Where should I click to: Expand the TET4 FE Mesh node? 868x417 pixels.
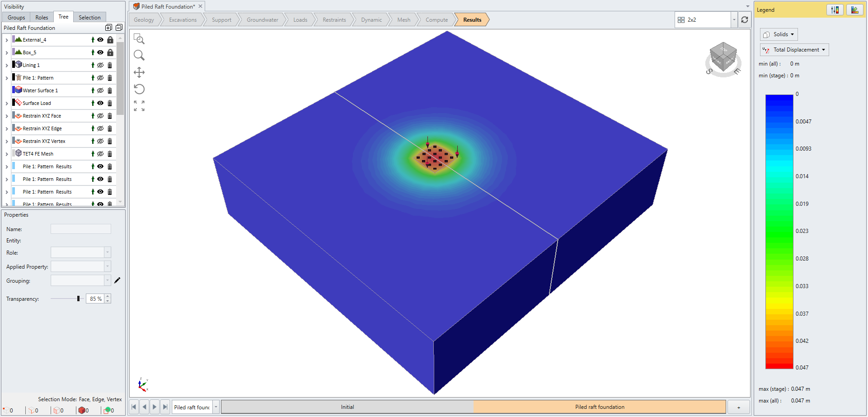point(7,154)
